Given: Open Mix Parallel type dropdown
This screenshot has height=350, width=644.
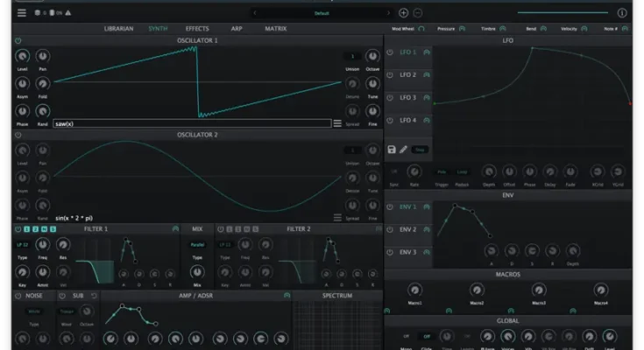Looking at the screenshot, I should [197, 244].
